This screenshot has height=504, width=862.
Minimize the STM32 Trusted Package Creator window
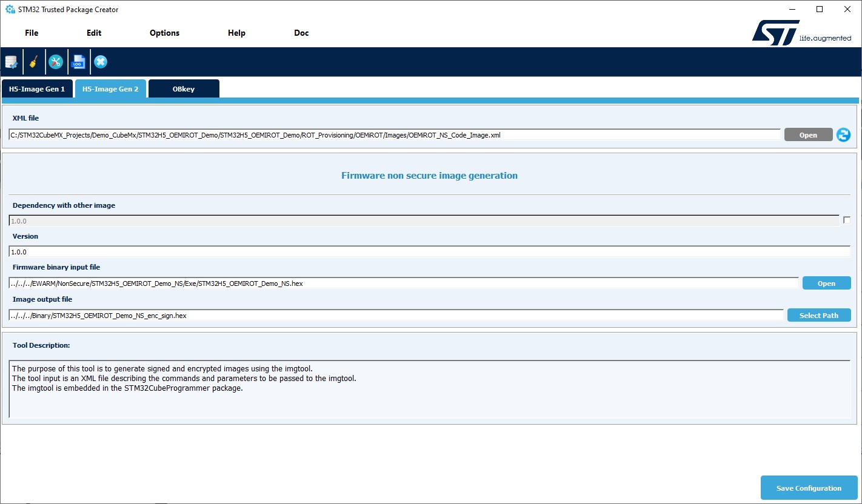pos(792,9)
